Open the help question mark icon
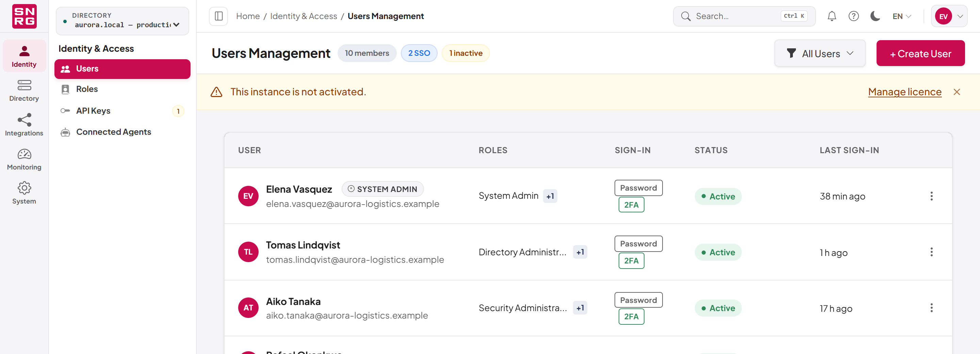The width and height of the screenshot is (980, 354). (x=853, y=16)
